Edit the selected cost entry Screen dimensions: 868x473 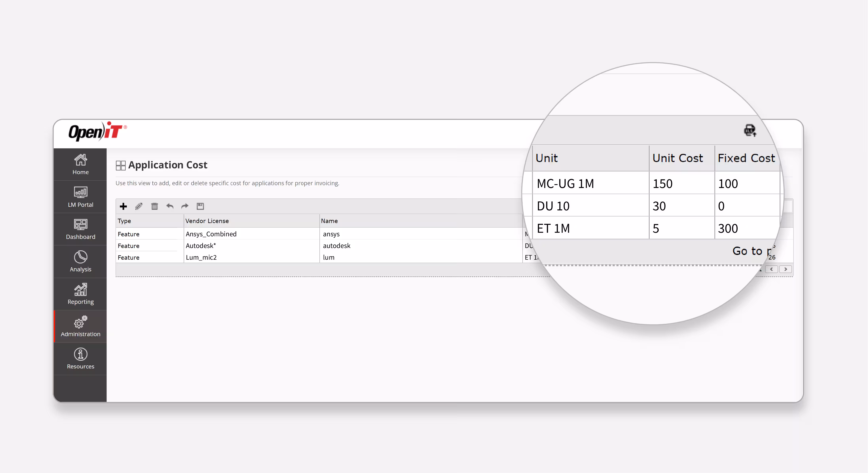[x=139, y=206]
